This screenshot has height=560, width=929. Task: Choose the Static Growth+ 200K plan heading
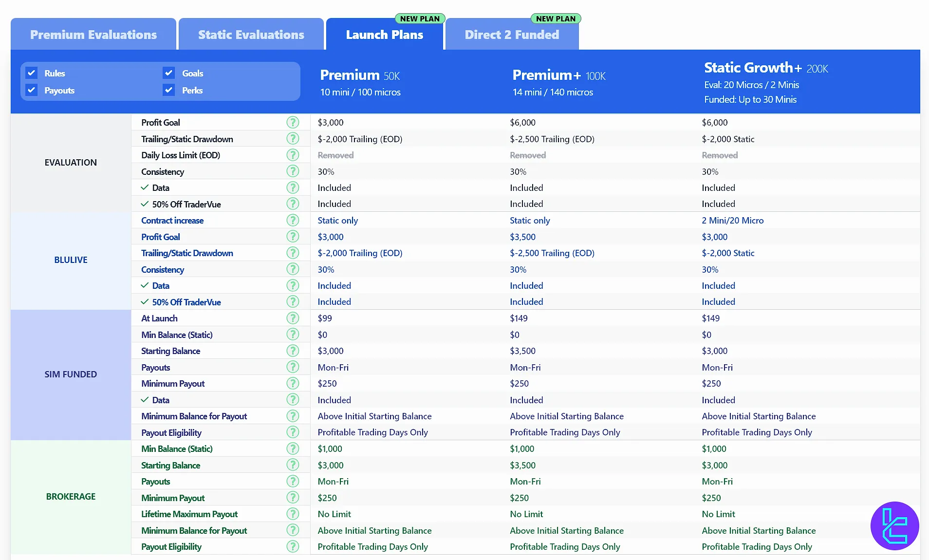(766, 68)
